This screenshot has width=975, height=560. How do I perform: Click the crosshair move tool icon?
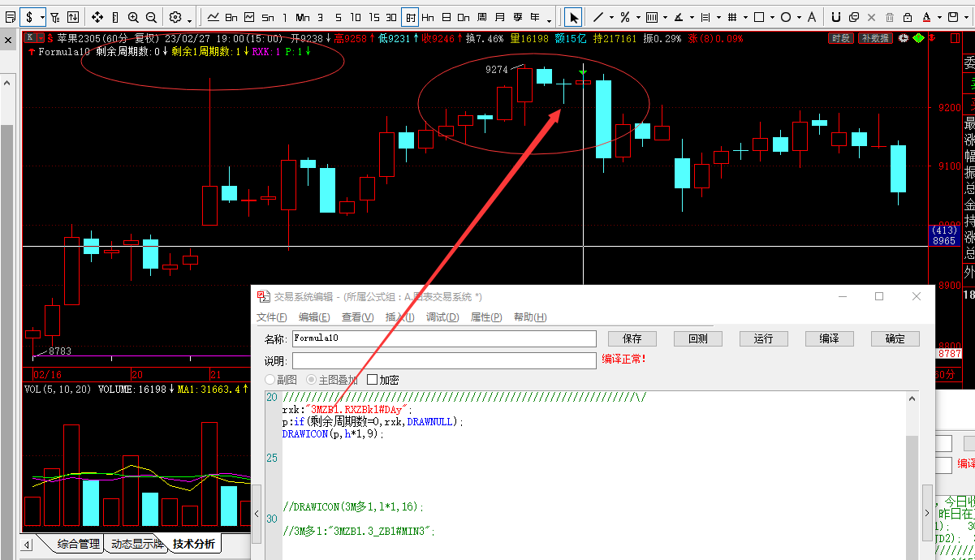[x=97, y=17]
